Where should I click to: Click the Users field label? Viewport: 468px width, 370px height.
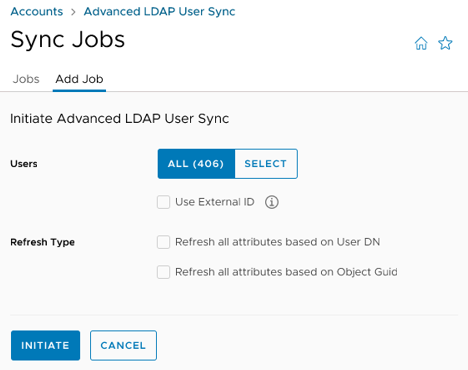(24, 164)
